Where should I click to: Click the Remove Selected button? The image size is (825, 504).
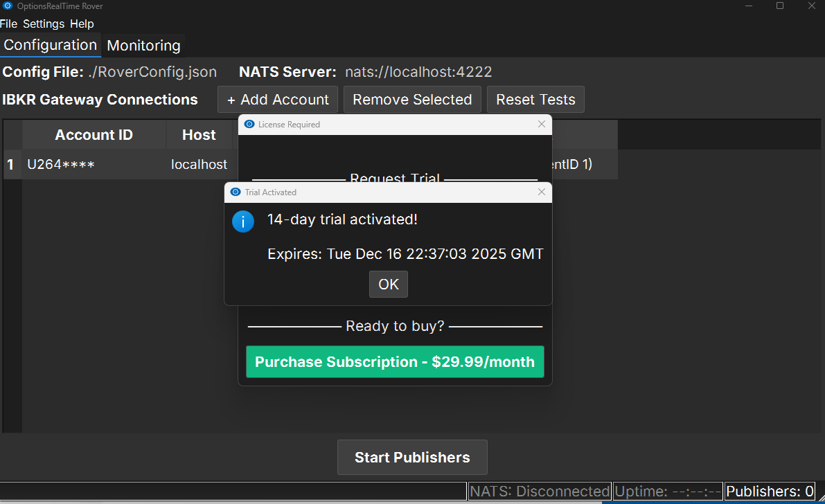(412, 100)
